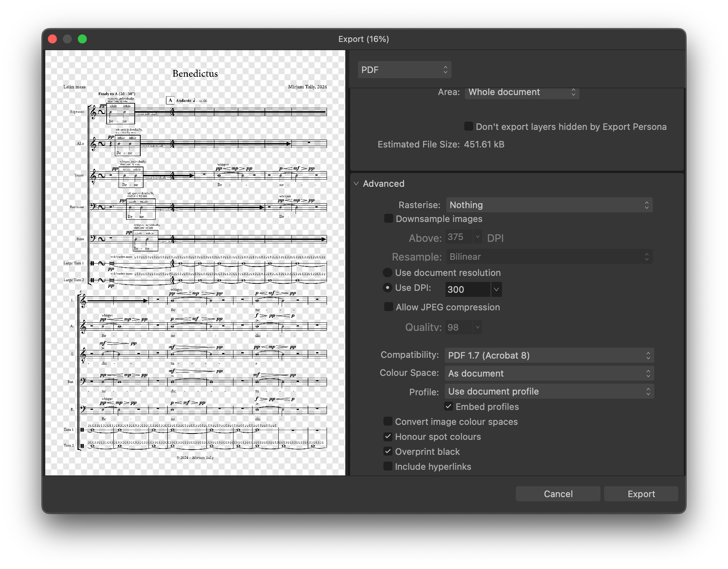Collapse the Advanced section
Viewport: 728px width, 569px height.
click(x=356, y=184)
